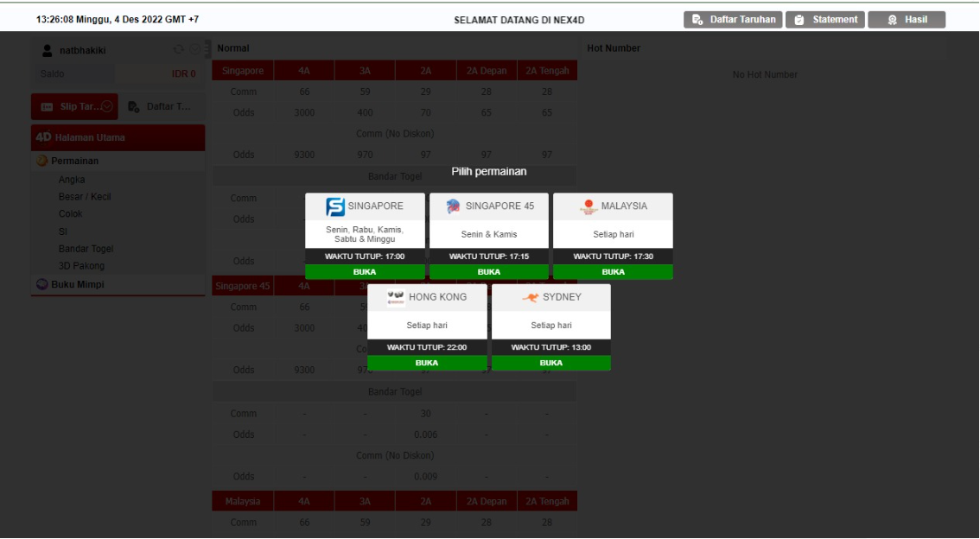Click the username natbhakiki
The width and height of the screenshot is (980, 539).
point(82,51)
